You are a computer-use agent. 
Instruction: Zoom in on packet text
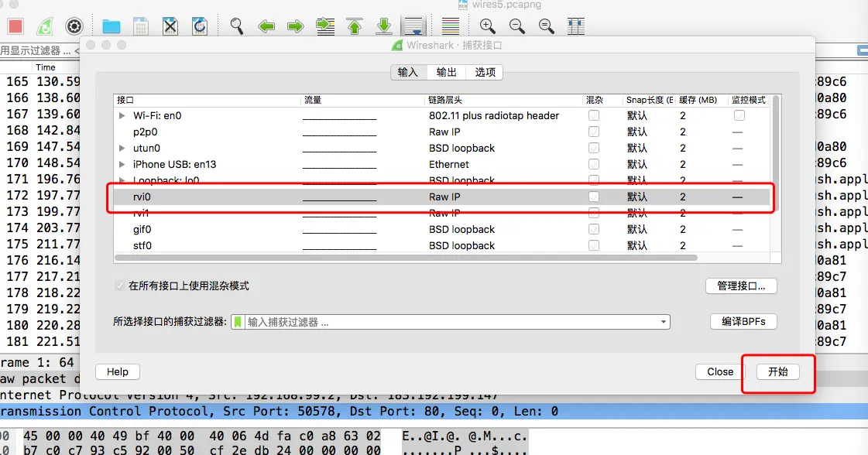(x=487, y=26)
